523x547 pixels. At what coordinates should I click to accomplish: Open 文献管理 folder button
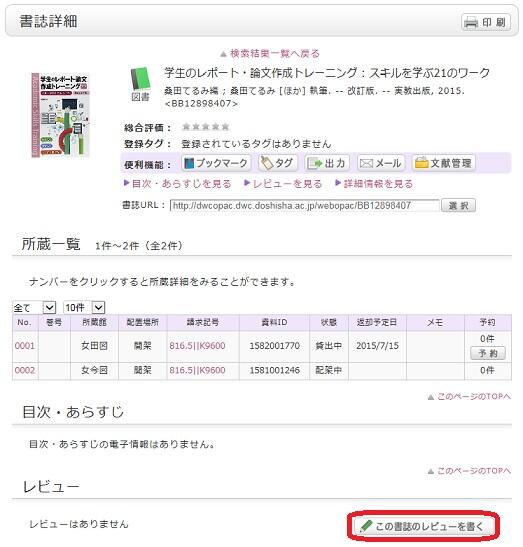point(443,163)
